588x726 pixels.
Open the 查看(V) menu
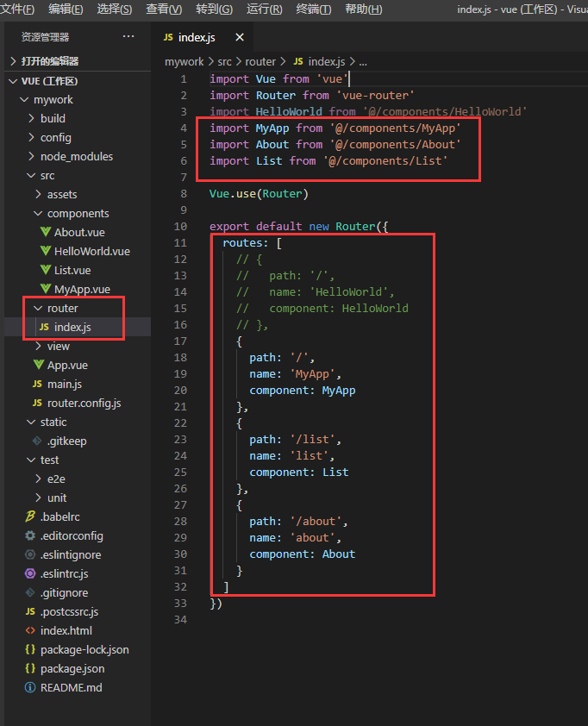164,9
